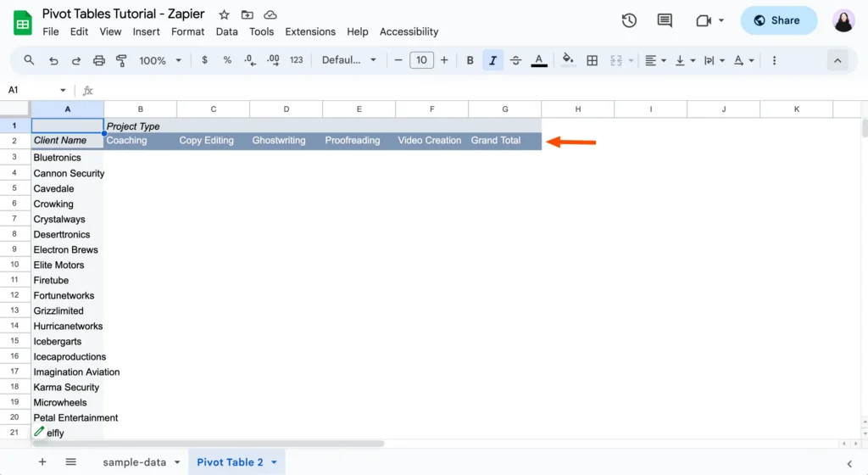Image resolution: width=868 pixels, height=475 pixels.
Task: Open the Help menu
Action: pyautogui.click(x=358, y=31)
